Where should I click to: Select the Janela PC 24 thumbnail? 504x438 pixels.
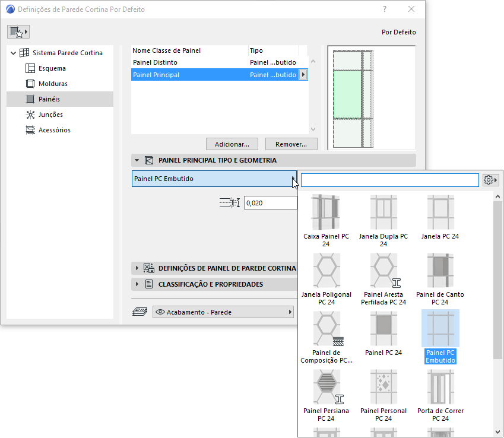(x=440, y=212)
